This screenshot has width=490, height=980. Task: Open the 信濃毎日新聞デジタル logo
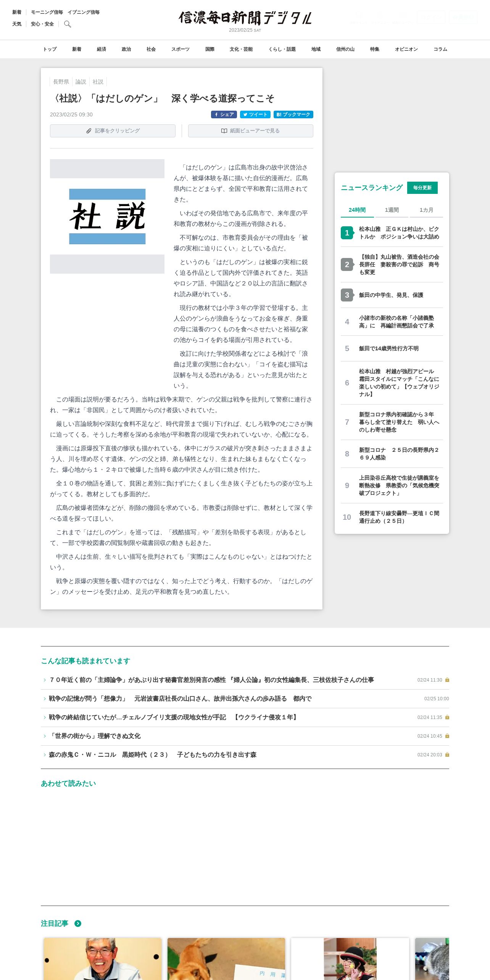(245, 18)
